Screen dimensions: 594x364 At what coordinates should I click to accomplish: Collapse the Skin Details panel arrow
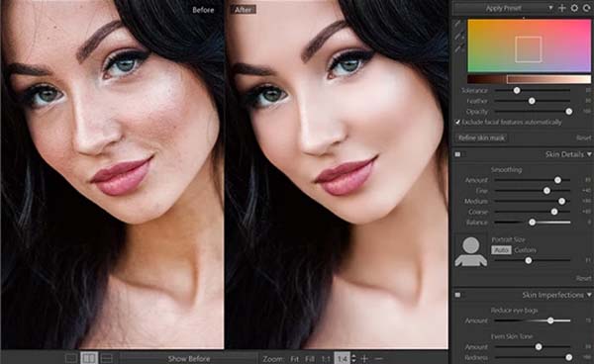click(589, 154)
